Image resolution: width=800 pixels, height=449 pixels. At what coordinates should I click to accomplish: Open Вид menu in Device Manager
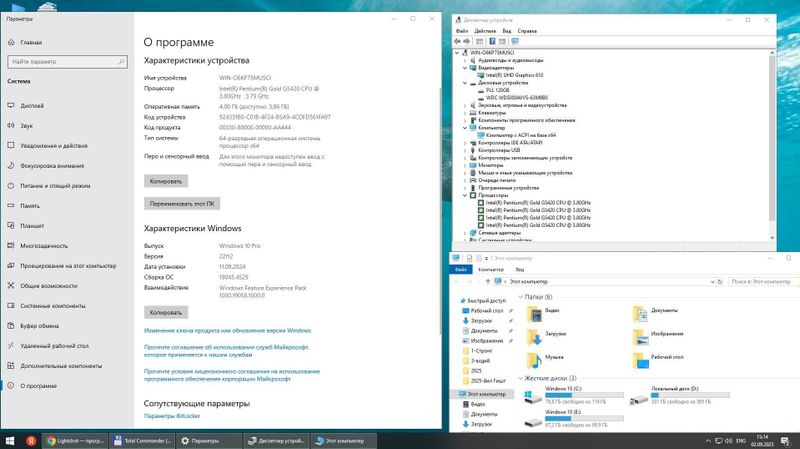[507, 31]
